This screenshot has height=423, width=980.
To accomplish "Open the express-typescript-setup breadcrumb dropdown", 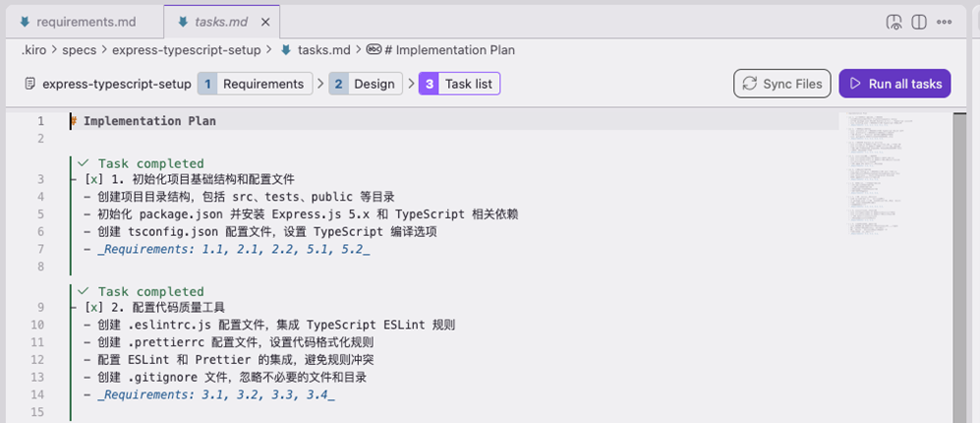I will click(x=186, y=50).
